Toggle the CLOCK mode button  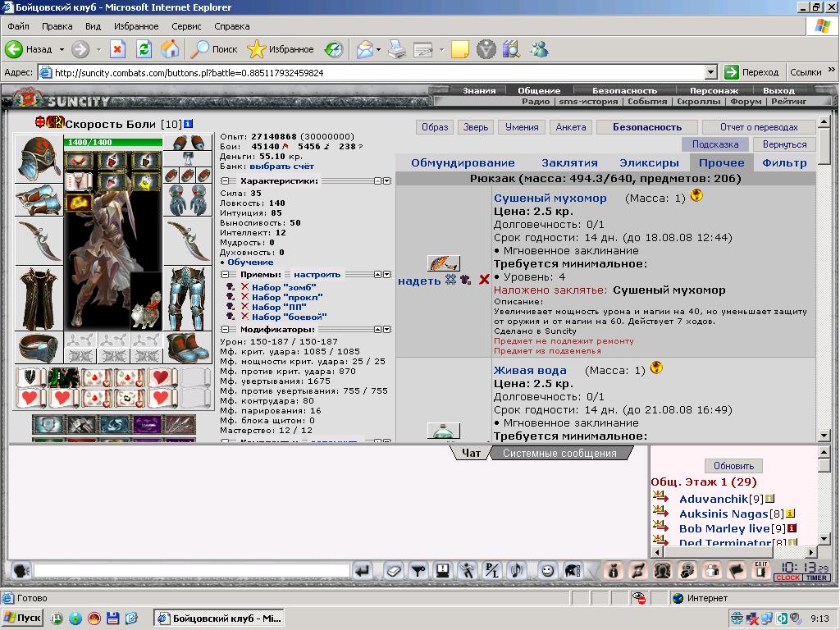coord(787,577)
